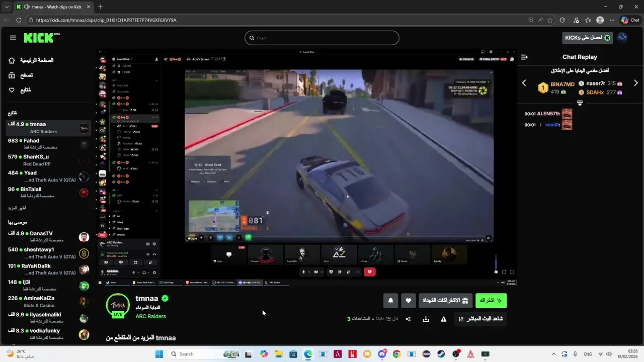Open the user profile avatar on Kick
The height and width of the screenshot is (362, 644).
(x=622, y=38)
